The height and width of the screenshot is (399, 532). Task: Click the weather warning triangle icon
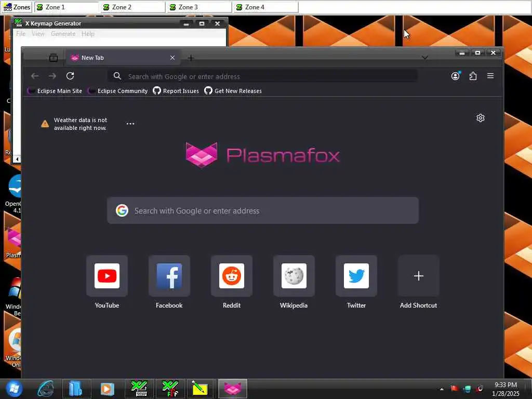pyautogui.click(x=45, y=124)
